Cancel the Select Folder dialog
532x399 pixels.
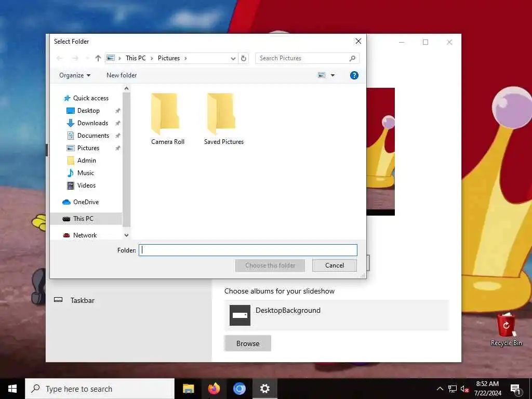point(335,265)
